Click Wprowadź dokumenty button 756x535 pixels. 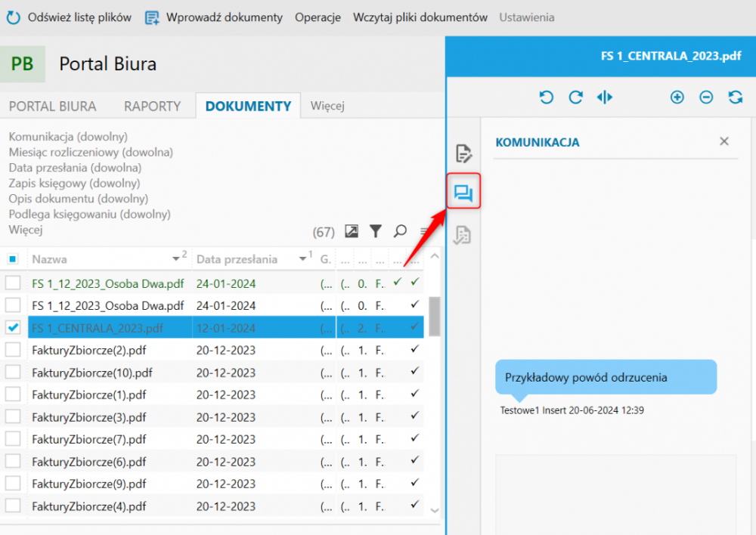click(x=214, y=17)
